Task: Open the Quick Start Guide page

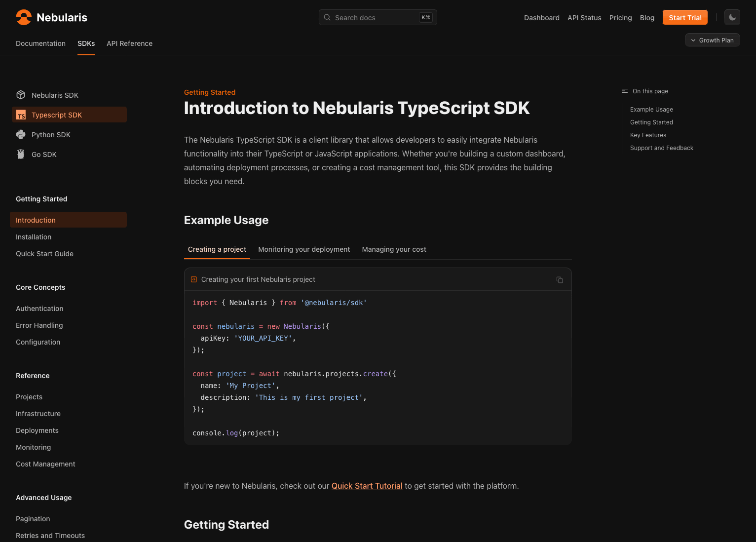Action: pyautogui.click(x=44, y=254)
